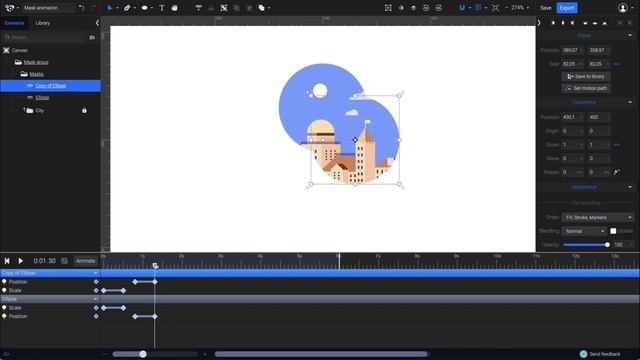This screenshot has height=360, width=640.
Task: Open the user account avatar menu
Action: (x=622, y=8)
